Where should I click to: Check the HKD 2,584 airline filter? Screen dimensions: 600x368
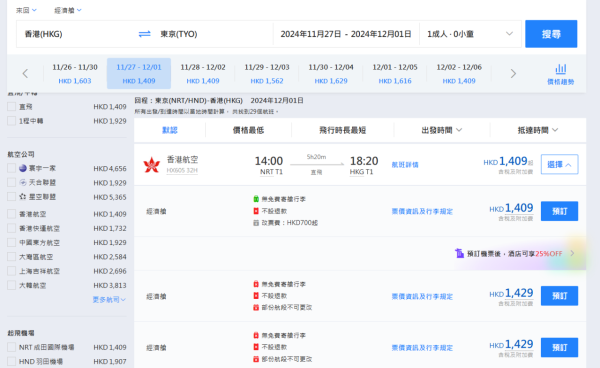coord(11,257)
